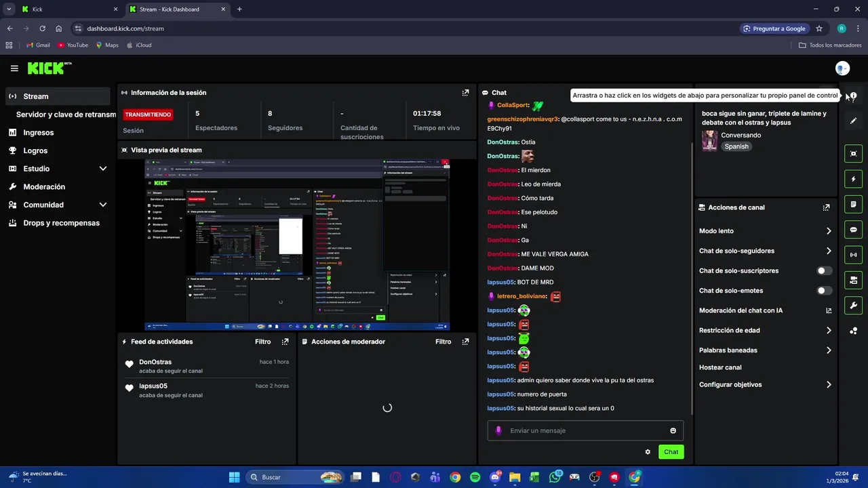
Task: Open the Gmail bookmark
Action: 38,45
